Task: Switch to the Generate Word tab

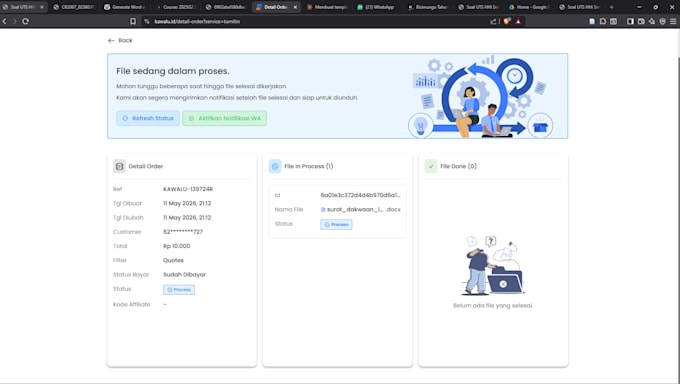Action: point(125,7)
